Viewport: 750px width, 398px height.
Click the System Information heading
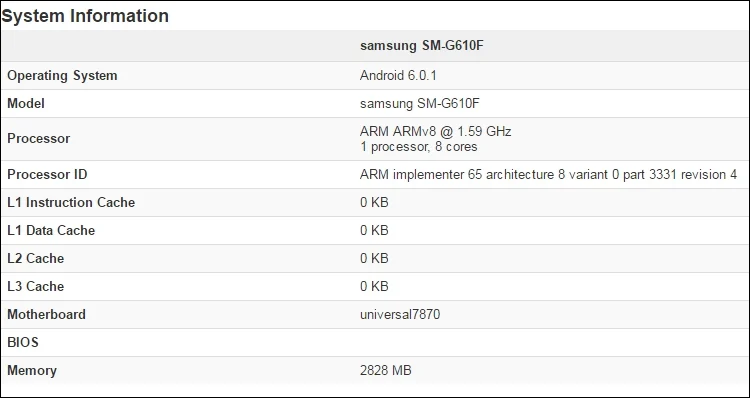(x=85, y=16)
